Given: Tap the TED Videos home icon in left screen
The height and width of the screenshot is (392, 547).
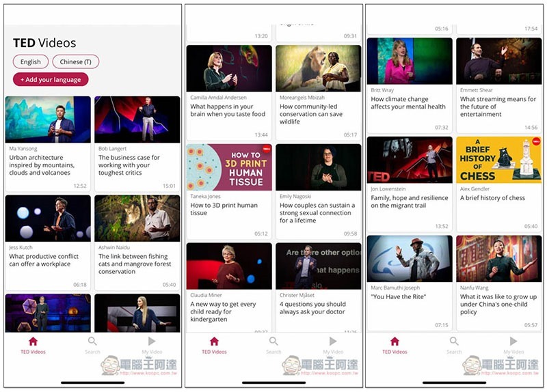Looking at the screenshot, I should click(33, 341).
